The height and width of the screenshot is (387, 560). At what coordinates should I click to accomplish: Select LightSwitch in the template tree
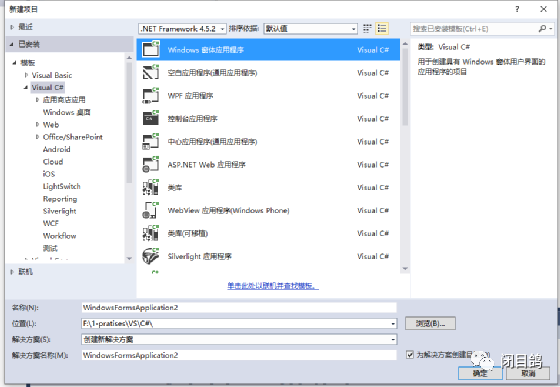pos(61,186)
